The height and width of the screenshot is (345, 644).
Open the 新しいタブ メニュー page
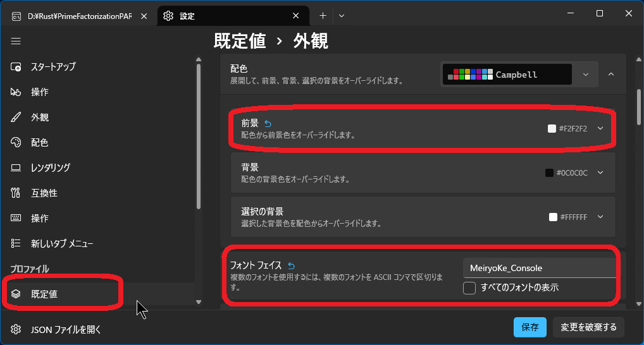pos(62,244)
